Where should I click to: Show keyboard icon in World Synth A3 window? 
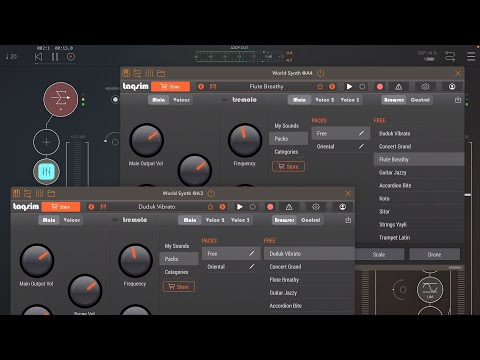pyautogui.click(x=16, y=193)
